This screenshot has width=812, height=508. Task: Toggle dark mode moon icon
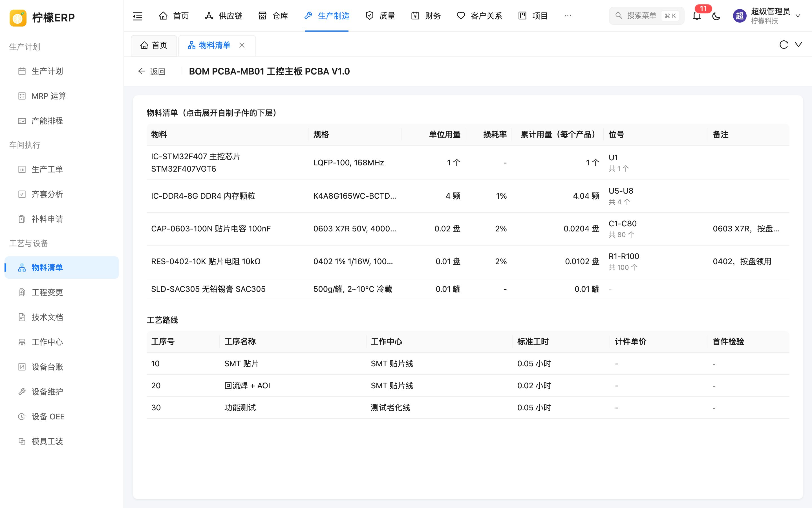[x=716, y=16]
